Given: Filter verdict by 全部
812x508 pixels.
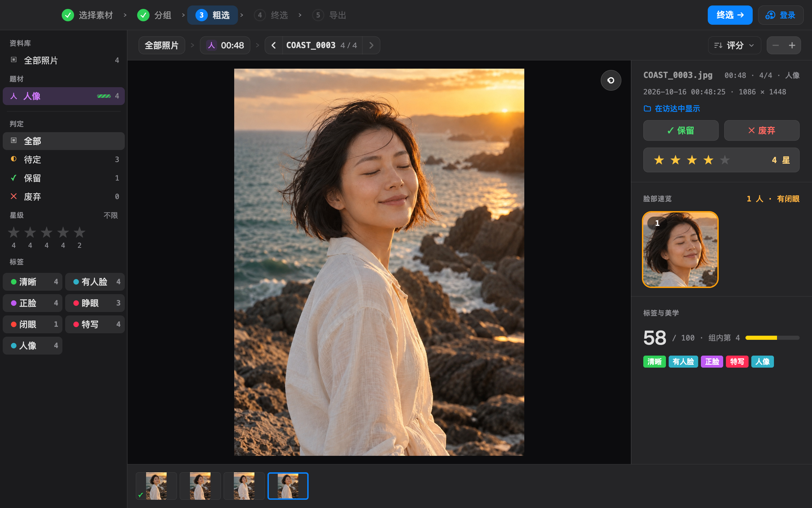Looking at the screenshot, I should tap(64, 141).
